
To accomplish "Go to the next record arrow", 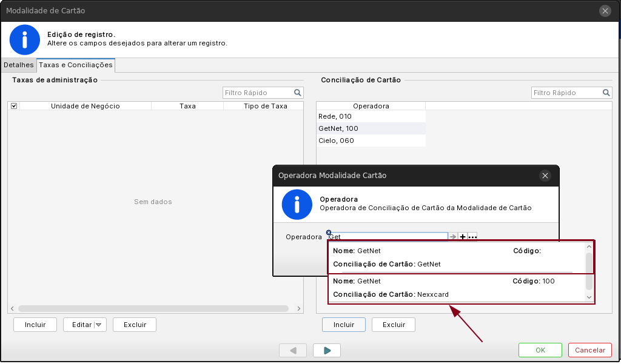I will (327, 350).
